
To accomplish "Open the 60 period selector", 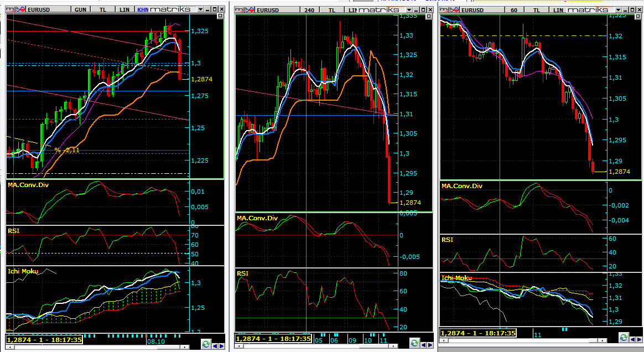I will coord(514,10).
